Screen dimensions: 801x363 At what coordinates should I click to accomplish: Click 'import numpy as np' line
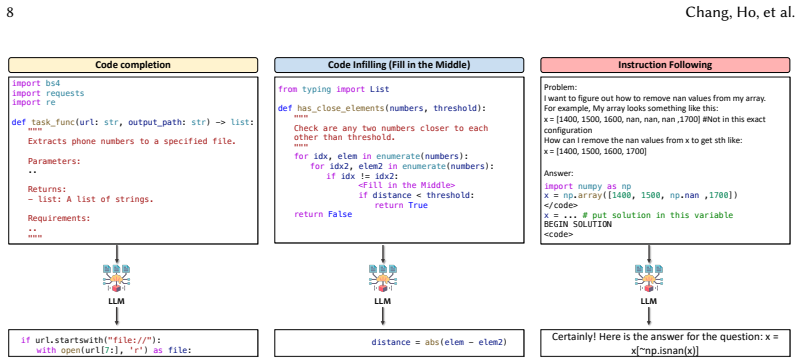click(x=588, y=186)
